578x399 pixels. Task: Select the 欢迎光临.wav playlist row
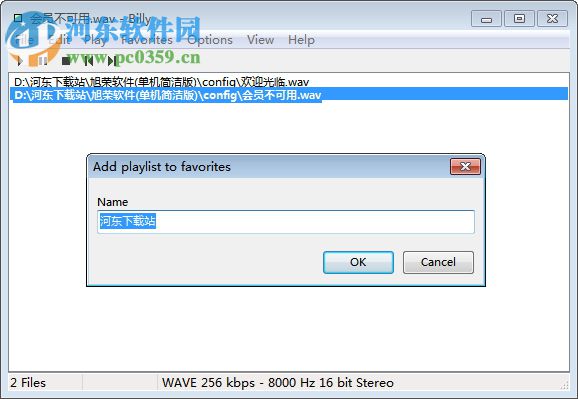[x=288, y=81]
